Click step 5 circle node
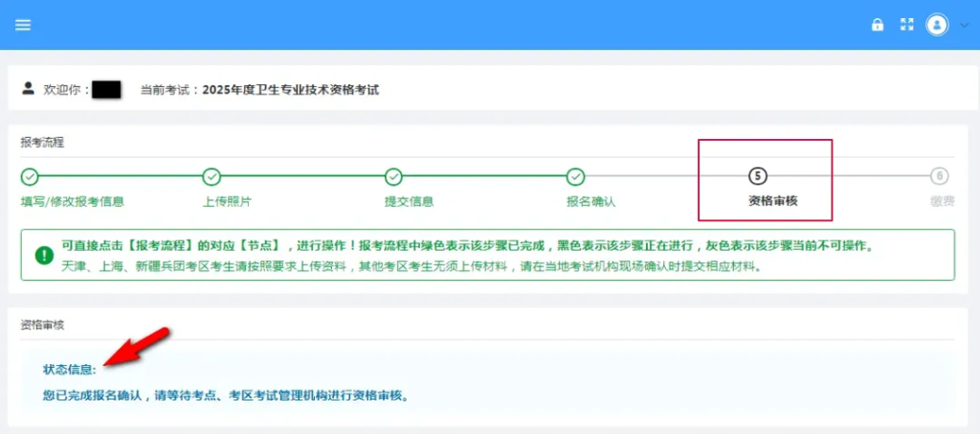Viewport: 980px width, 434px height. tap(758, 177)
